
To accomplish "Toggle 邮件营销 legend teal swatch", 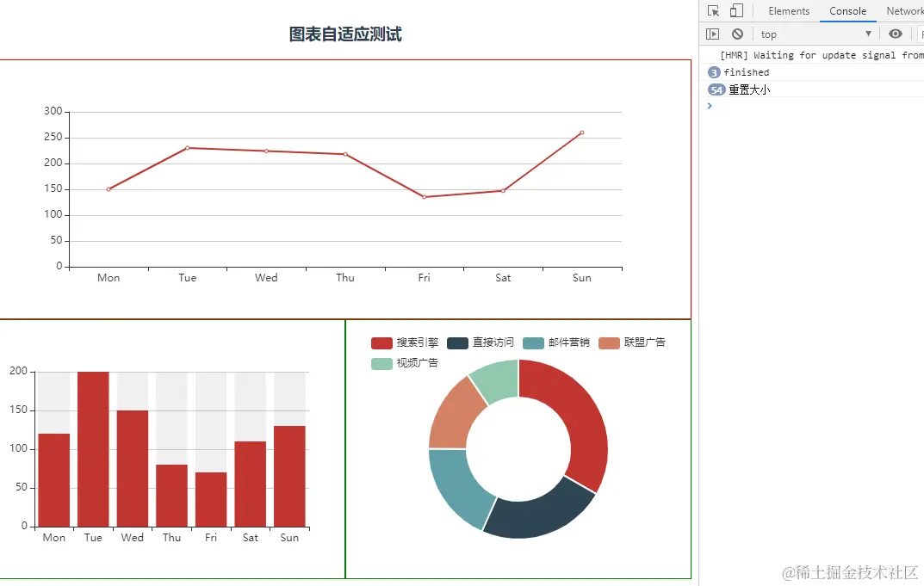I will tap(533, 342).
